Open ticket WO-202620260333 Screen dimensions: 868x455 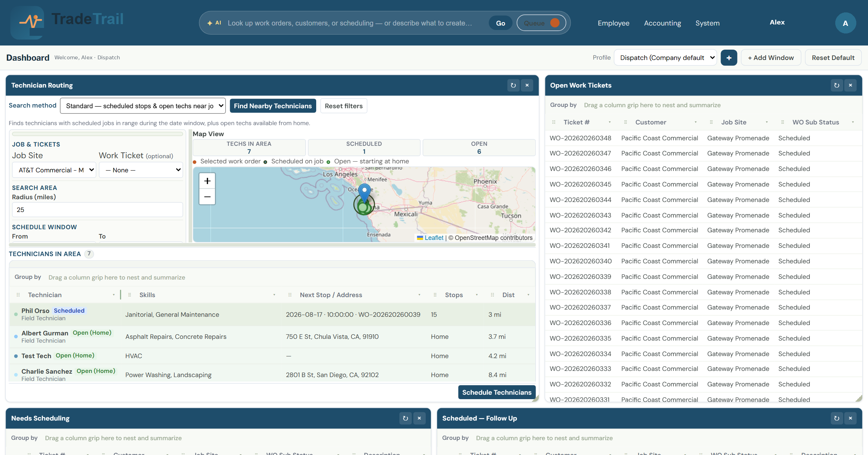580,368
